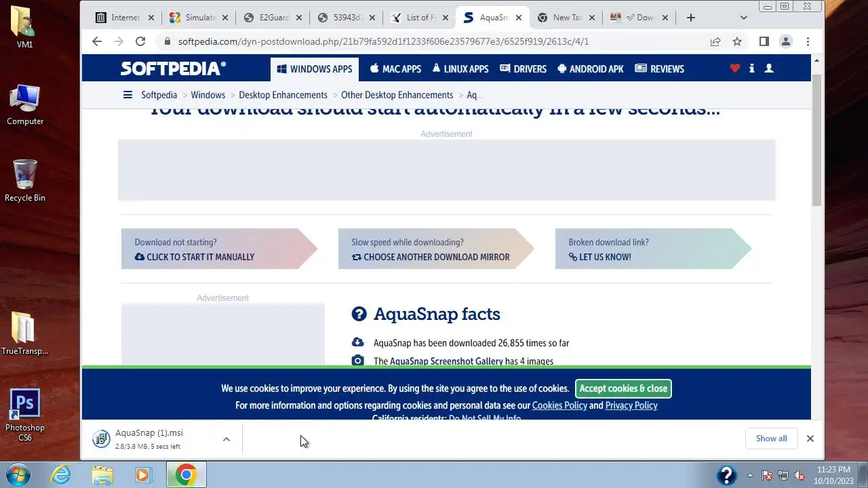Show all downloads
Image resolution: width=868 pixels, height=488 pixels.
[772, 439]
